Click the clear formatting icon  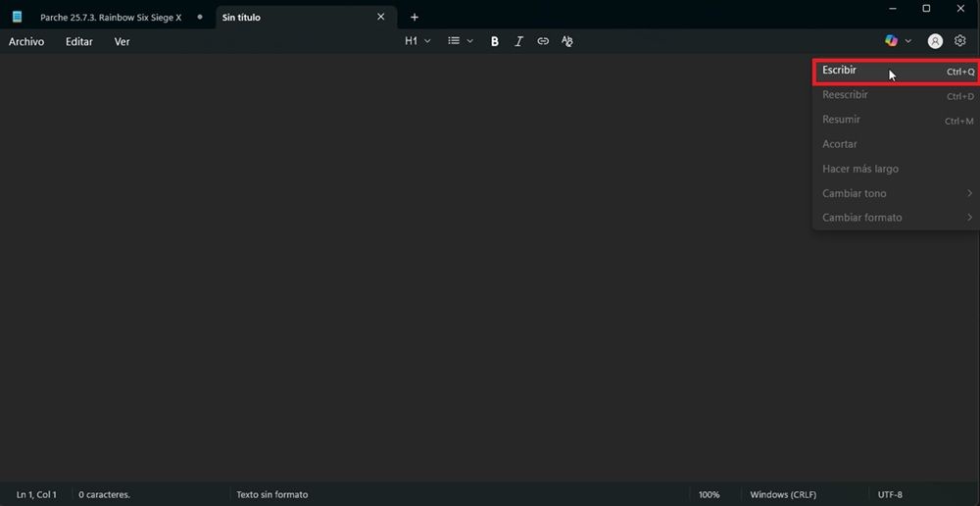tap(567, 41)
